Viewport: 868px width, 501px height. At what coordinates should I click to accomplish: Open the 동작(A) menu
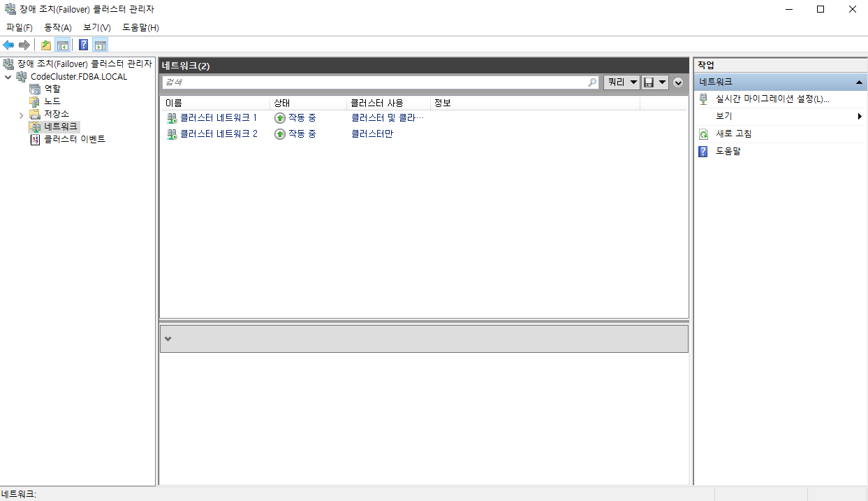[58, 28]
